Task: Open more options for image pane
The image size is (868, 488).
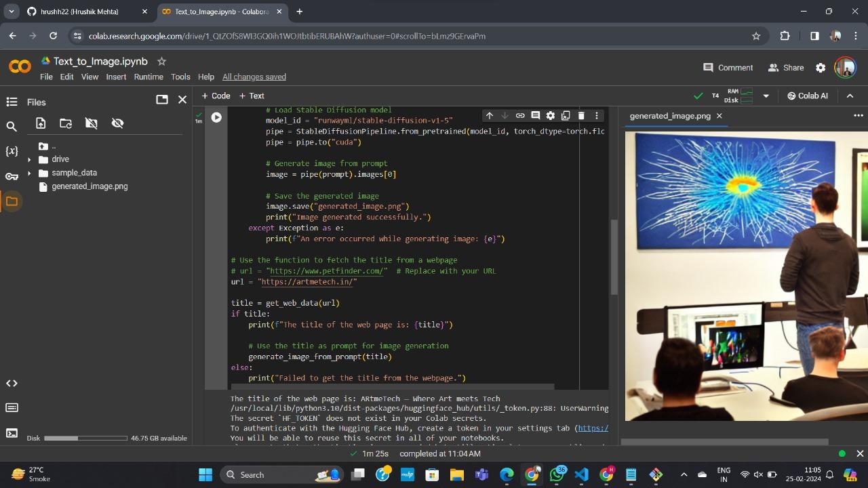Action: coord(858,116)
